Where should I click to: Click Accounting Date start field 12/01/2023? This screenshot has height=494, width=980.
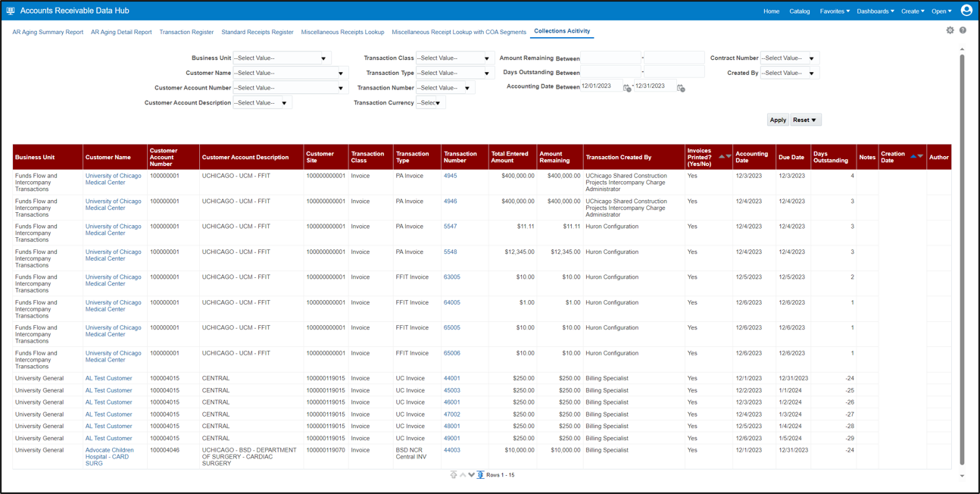(601, 86)
